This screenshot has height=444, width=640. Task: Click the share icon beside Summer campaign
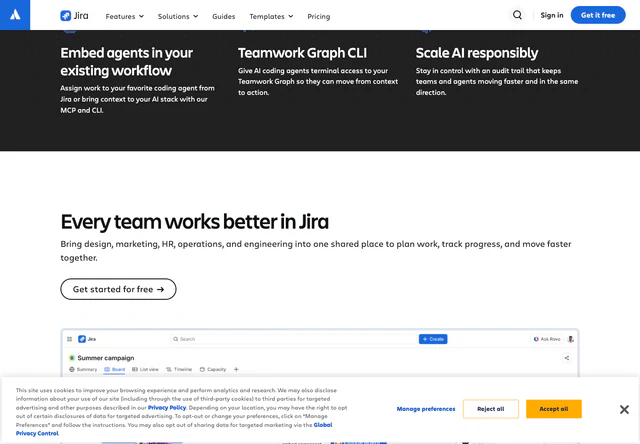click(x=567, y=358)
